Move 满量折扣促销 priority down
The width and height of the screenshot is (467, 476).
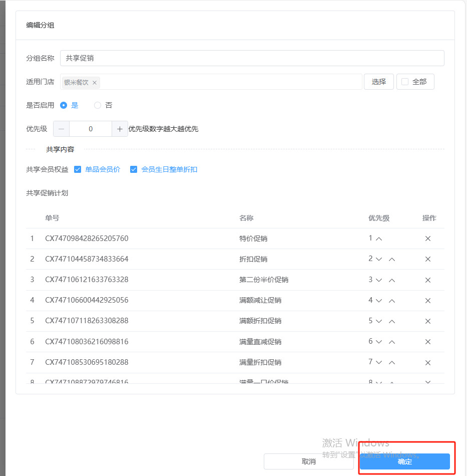[379, 362]
